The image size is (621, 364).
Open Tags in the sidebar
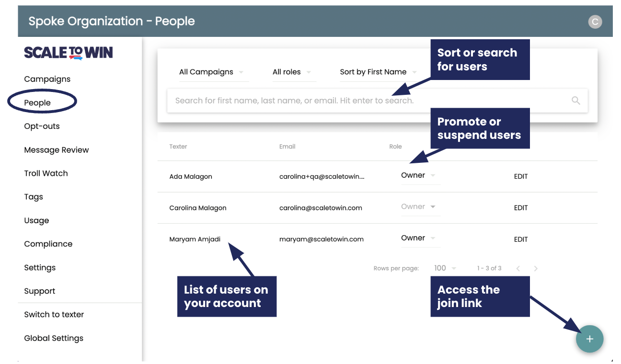click(x=34, y=197)
